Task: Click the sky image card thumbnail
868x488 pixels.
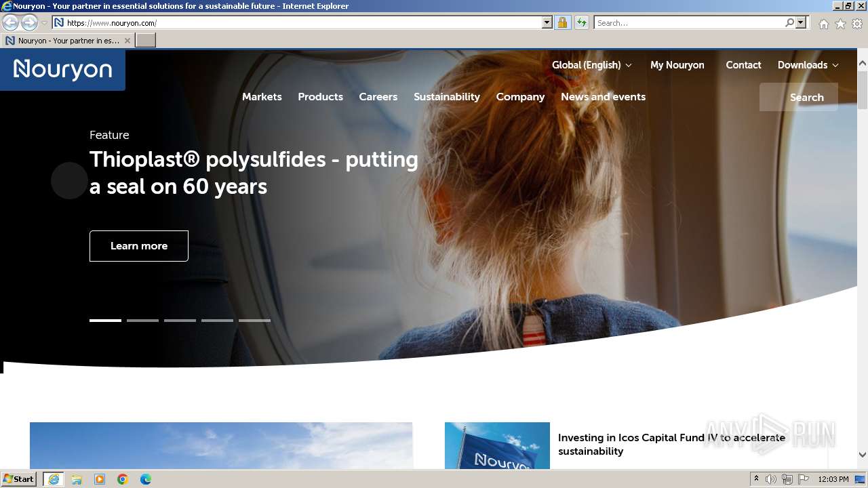Action: tap(221, 446)
